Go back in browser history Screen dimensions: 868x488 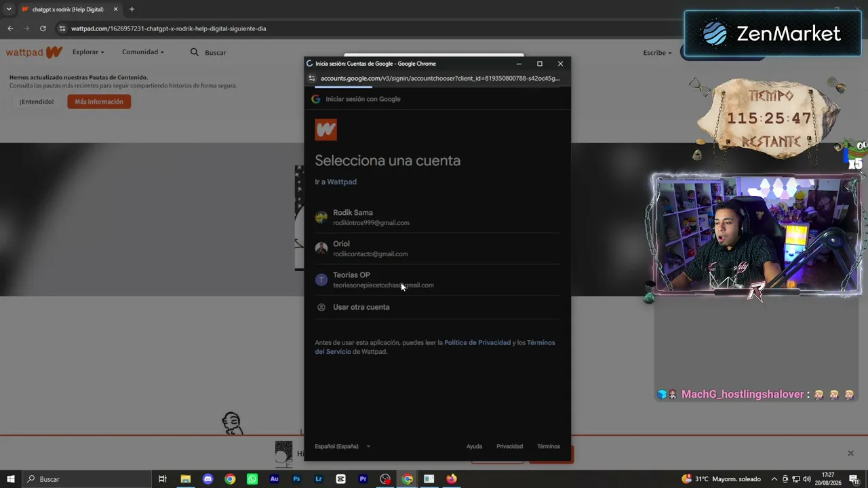click(x=10, y=28)
